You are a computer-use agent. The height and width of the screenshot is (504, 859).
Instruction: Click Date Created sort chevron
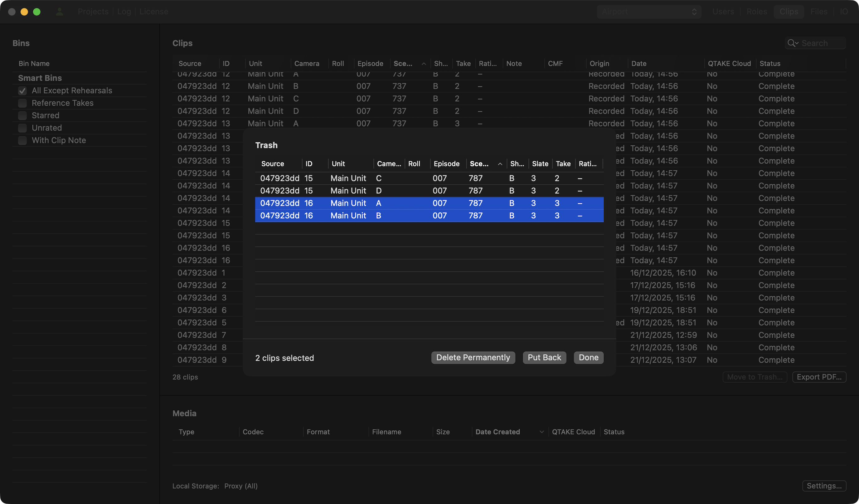click(x=541, y=432)
